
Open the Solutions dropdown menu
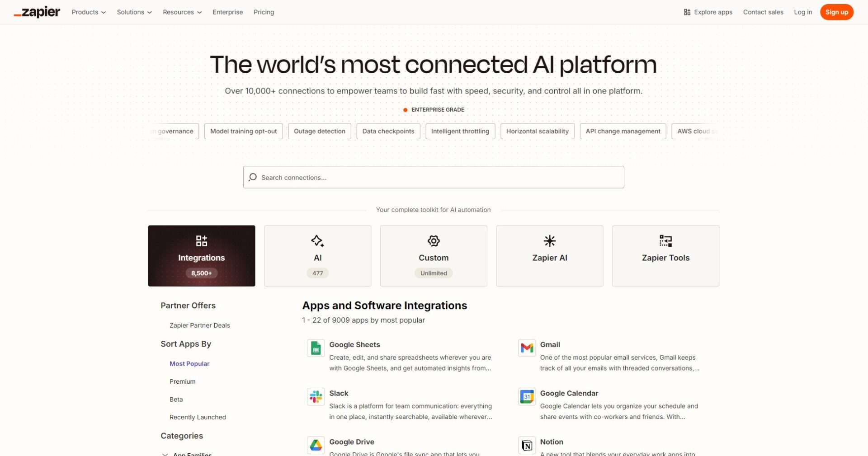tap(134, 12)
